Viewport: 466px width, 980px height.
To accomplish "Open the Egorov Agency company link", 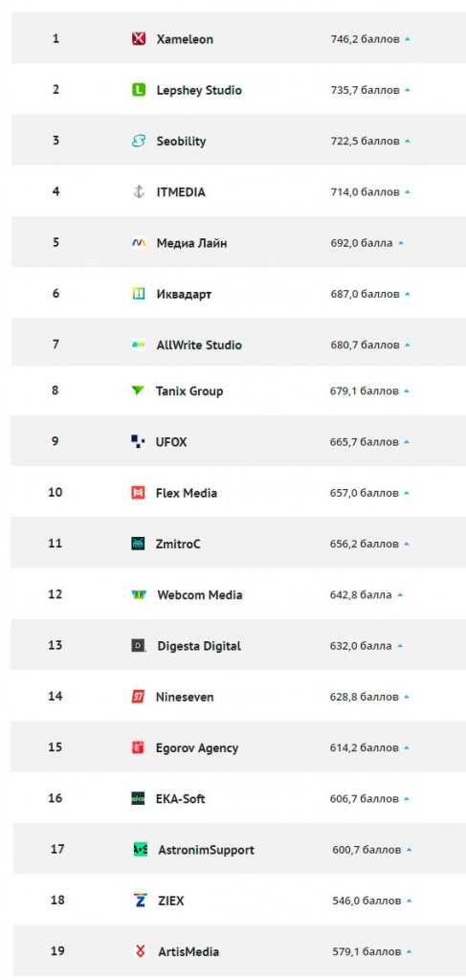I will point(197,747).
